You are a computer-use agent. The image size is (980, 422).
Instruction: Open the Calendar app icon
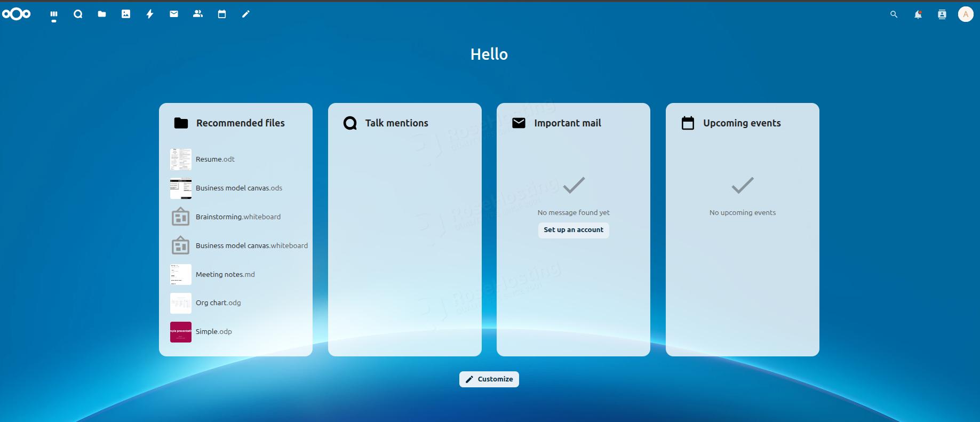(x=222, y=14)
